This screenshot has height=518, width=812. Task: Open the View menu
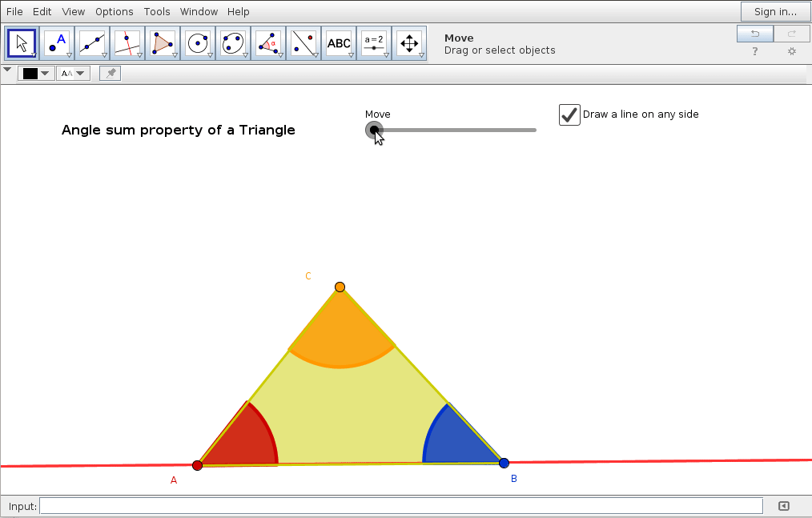[73, 11]
